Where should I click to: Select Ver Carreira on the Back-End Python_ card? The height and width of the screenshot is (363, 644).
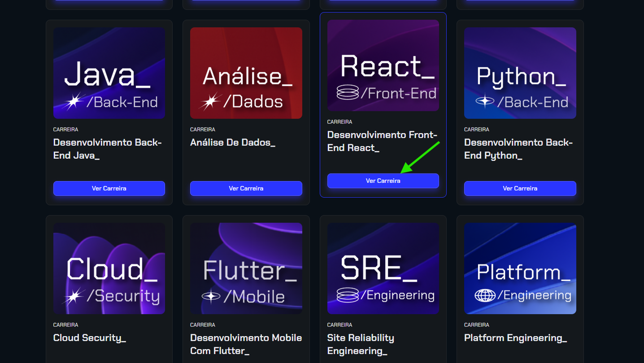pos(520,188)
